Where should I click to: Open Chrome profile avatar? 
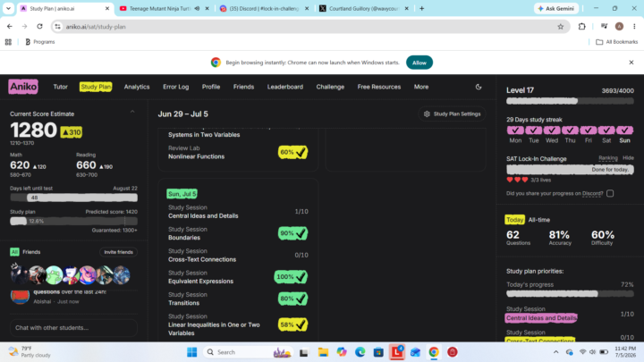(x=619, y=27)
